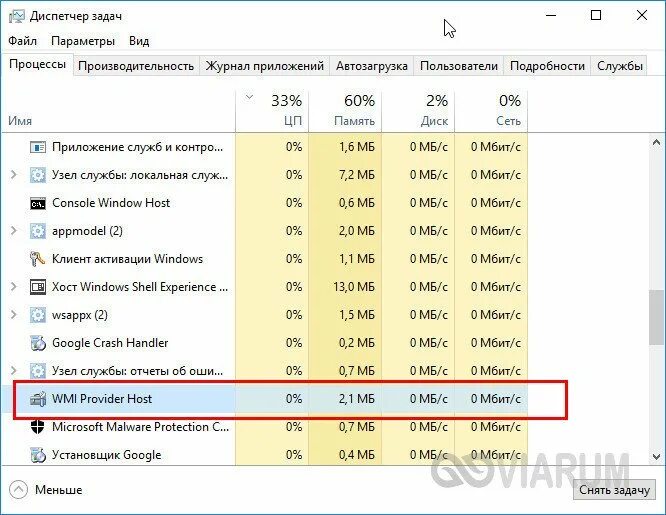Screen dimensions: 666x515
Task: Click 2,1 МБ memory of WMI Provider Host
Action: coord(357,399)
